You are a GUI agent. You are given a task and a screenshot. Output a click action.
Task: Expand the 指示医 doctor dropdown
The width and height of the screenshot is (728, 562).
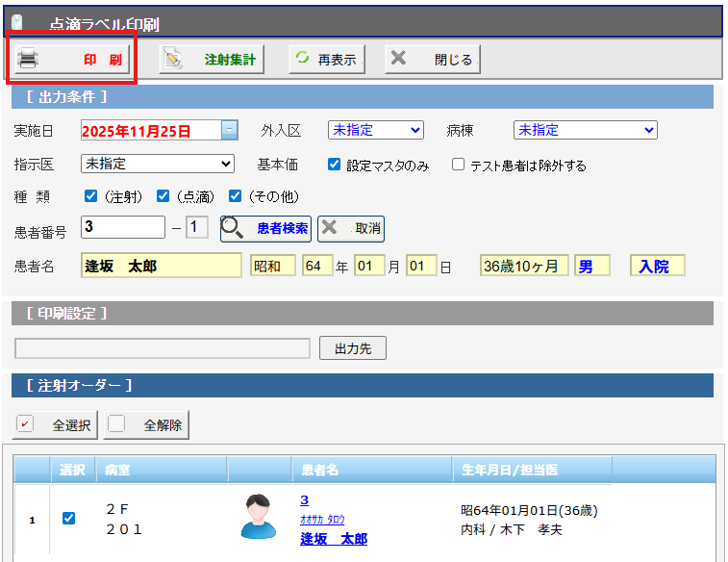(x=158, y=164)
